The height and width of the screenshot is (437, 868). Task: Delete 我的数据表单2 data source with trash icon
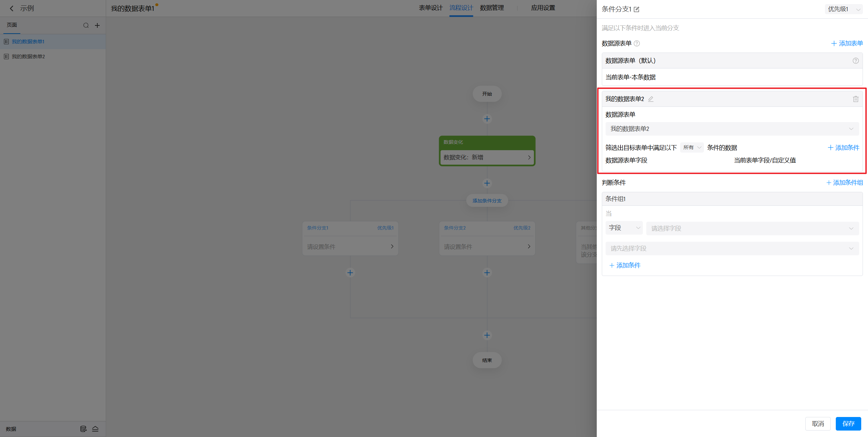855,99
